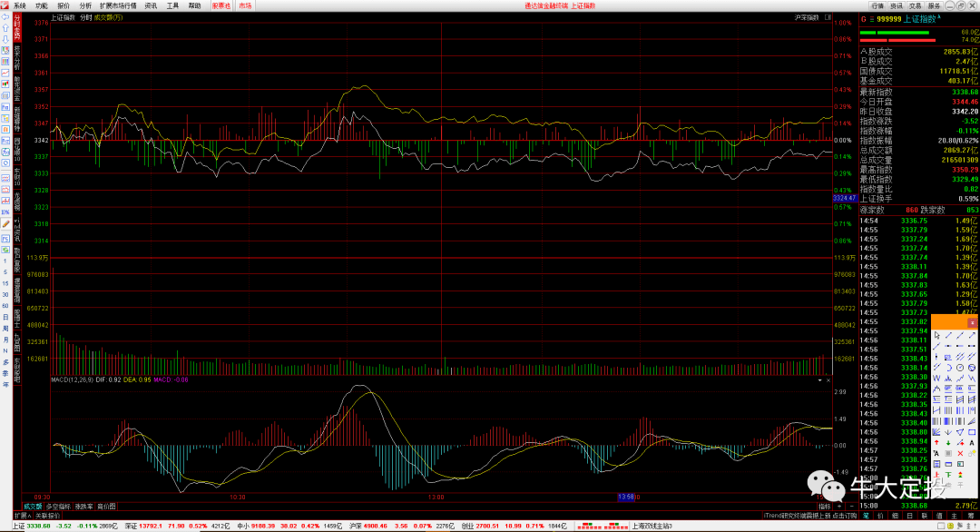
Task: Switch to the 量比图 bottom tab
Action: point(107,505)
